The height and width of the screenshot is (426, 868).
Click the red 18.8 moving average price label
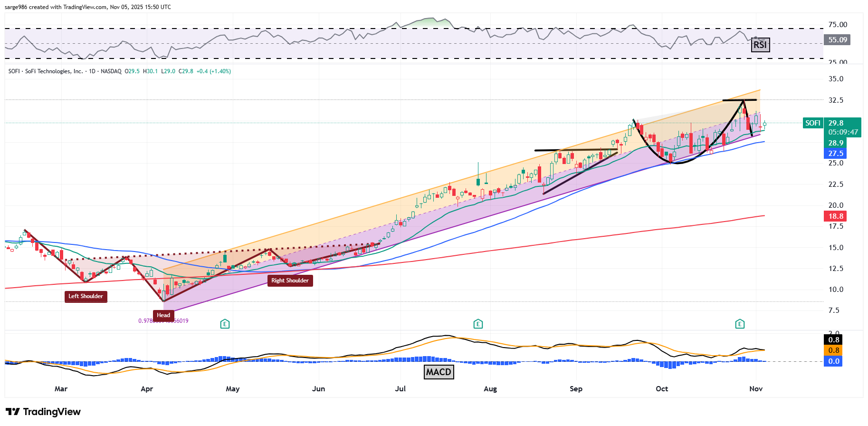(836, 216)
